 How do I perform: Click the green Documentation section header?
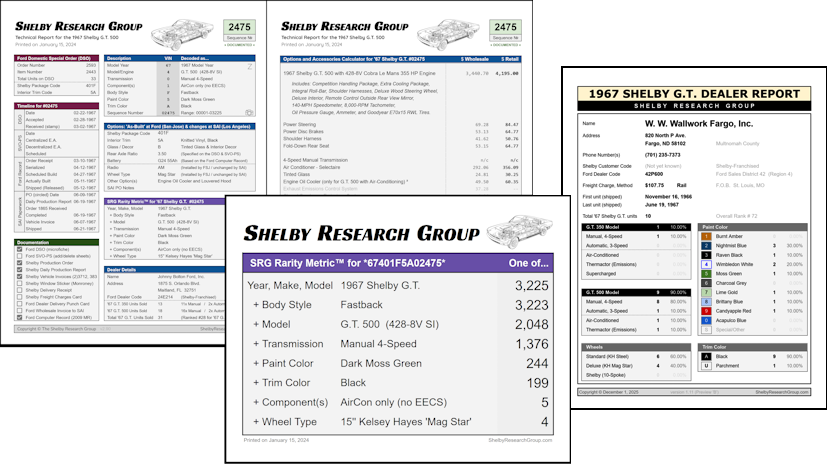(x=56, y=243)
